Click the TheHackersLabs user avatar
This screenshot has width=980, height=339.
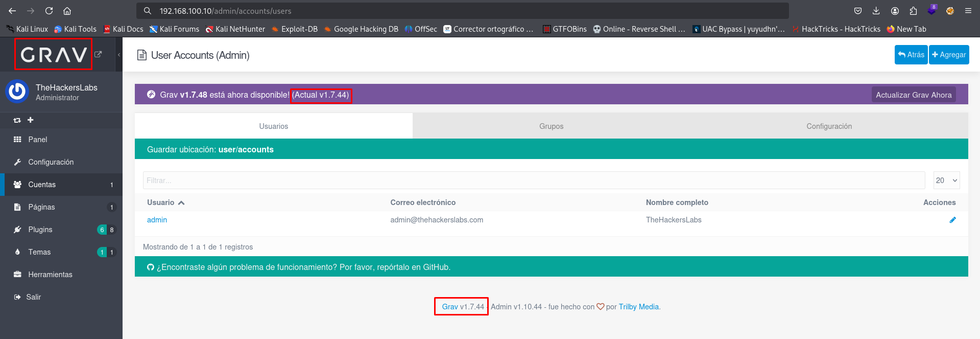point(17,92)
